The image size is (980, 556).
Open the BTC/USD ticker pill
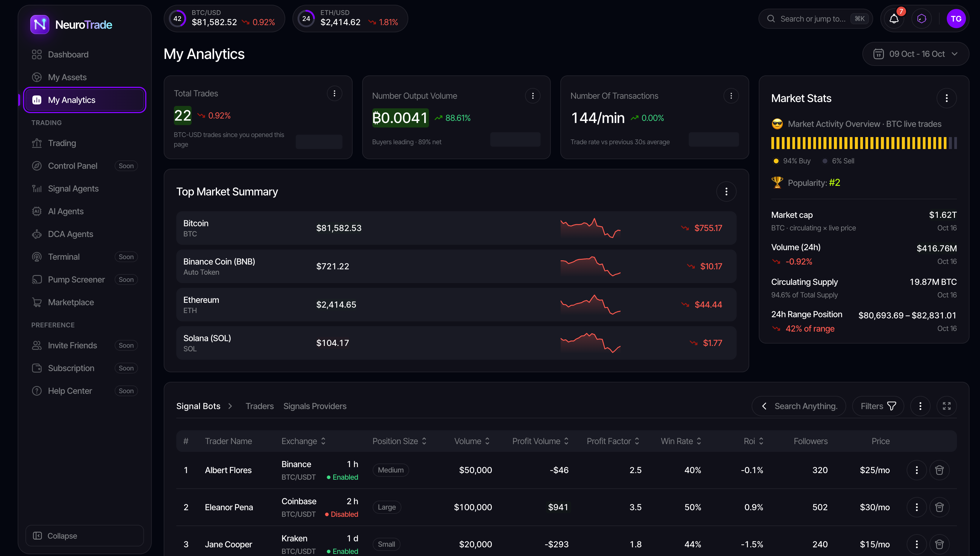[224, 19]
